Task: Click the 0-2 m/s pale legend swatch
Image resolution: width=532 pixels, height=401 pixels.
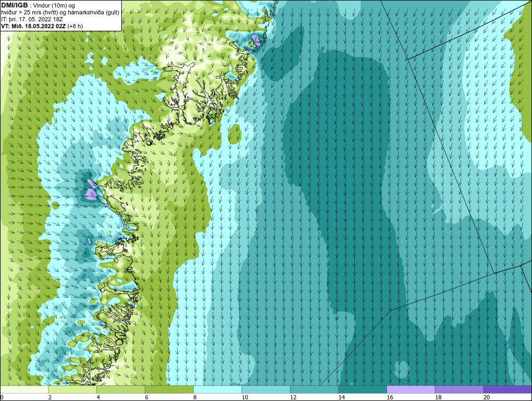Action: click(x=24, y=389)
